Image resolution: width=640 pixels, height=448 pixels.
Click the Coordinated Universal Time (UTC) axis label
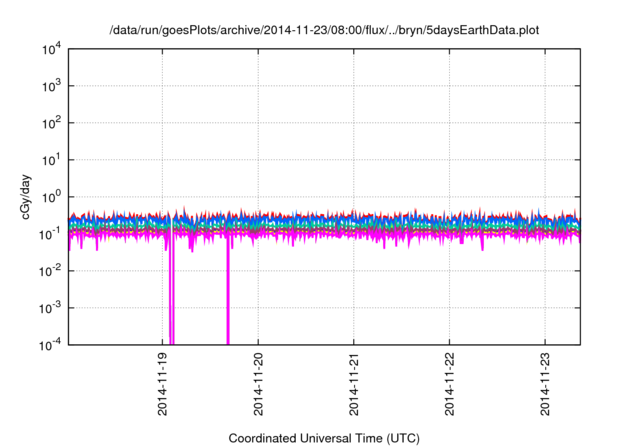click(x=324, y=438)
